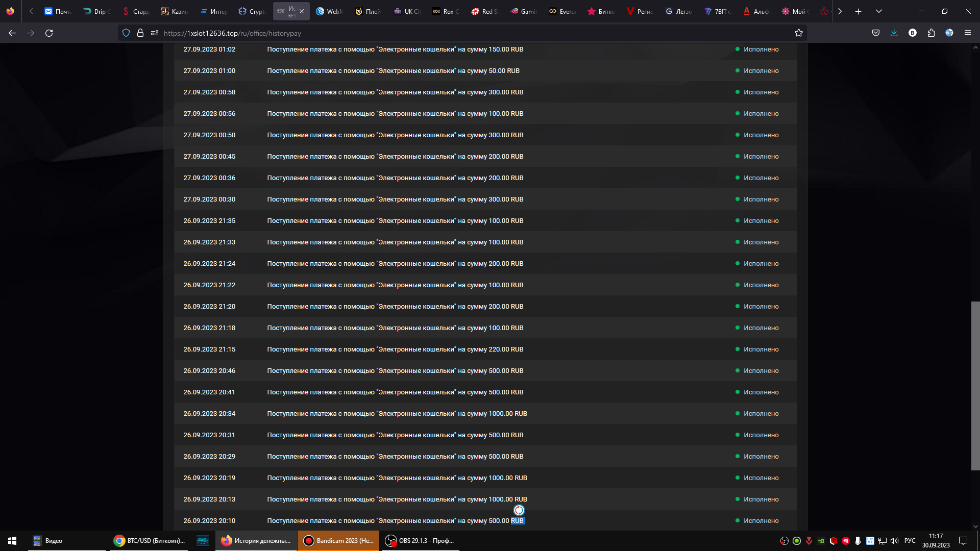
Task: Switch to the Rox tab
Action: [446, 11]
